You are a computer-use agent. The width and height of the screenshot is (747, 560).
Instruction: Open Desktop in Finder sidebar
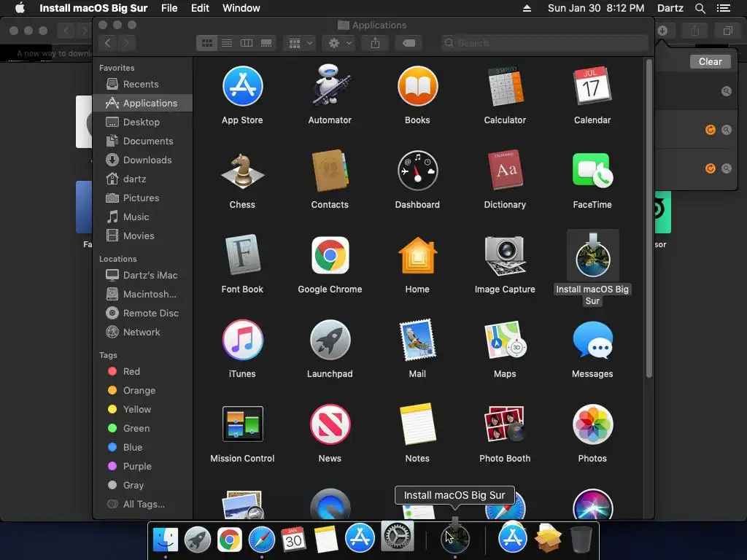click(x=142, y=122)
